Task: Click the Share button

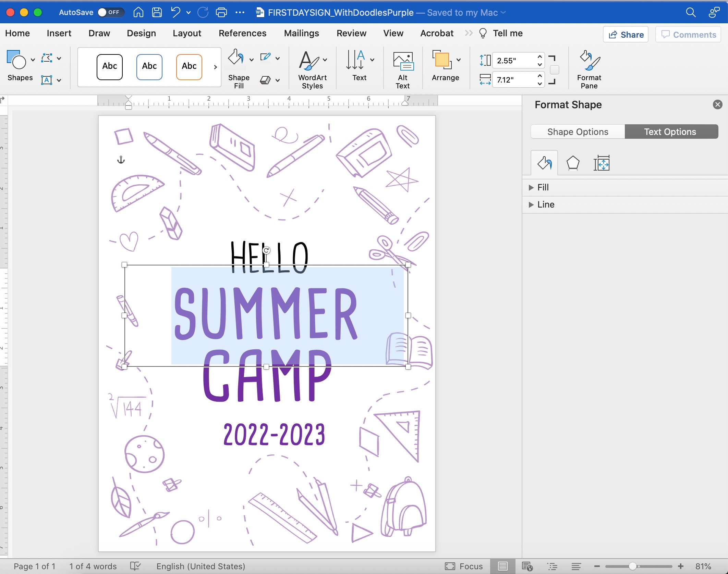Action: pyautogui.click(x=625, y=34)
